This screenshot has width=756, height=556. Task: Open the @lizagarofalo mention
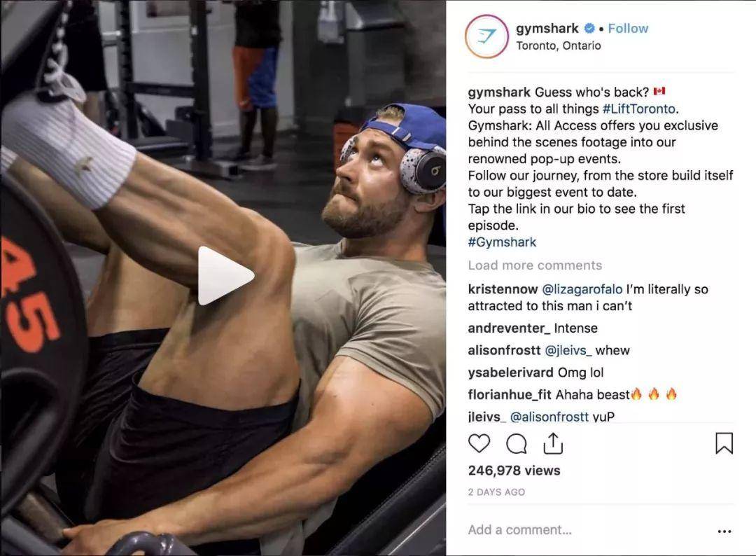pyautogui.click(x=582, y=289)
